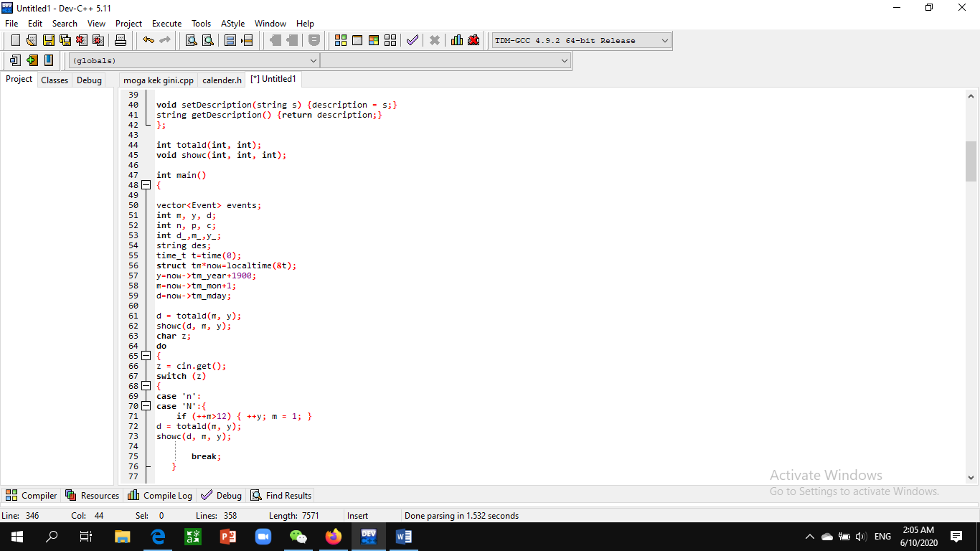Click the Close file toolbar icon
This screenshot has height=551, width=980.
point(81,40)
